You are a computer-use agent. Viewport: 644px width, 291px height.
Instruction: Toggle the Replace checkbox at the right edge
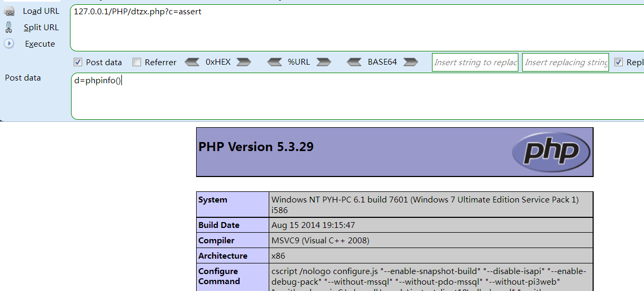pyautogui.click(x=619, y=62)
